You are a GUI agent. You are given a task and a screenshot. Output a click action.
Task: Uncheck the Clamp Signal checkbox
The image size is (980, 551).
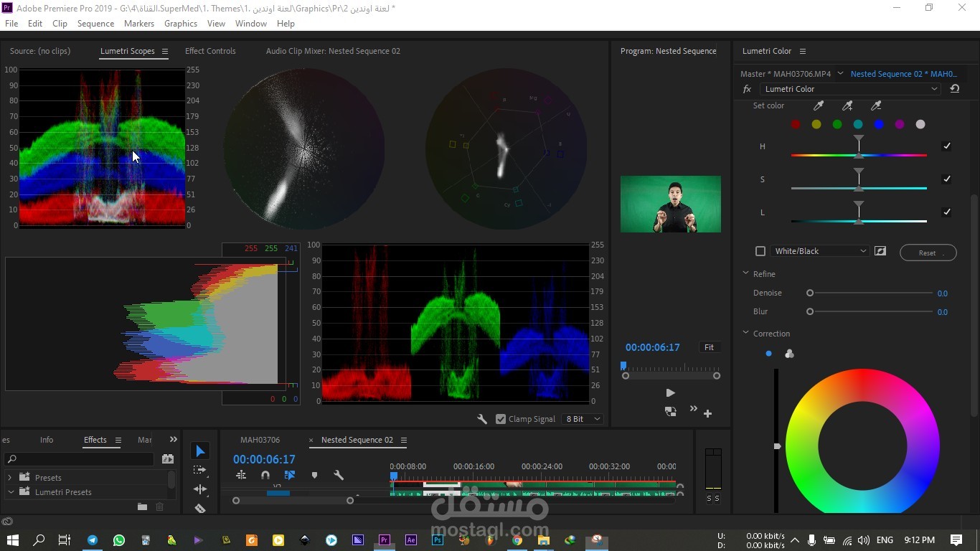[x=501, y=419]
